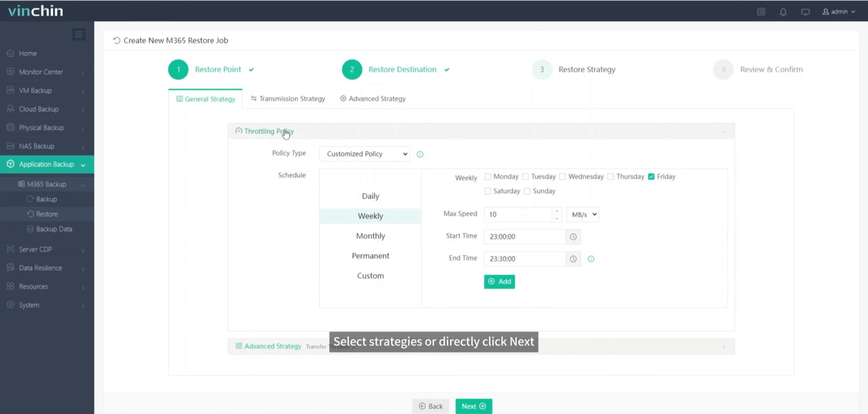Check the Sunday checkbox
Screen dimensions: 868x414
tap(527, 191)
